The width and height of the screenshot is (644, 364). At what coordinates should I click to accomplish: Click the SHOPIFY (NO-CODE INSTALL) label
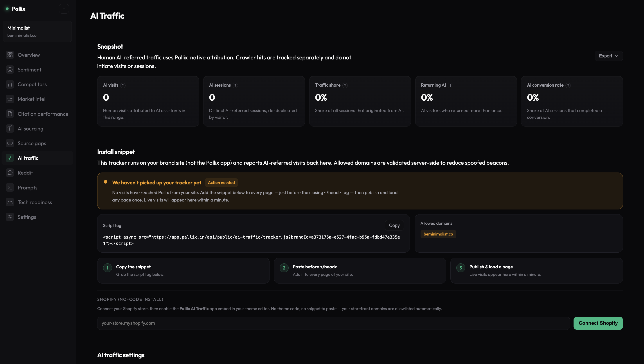(x=130, y=299)
